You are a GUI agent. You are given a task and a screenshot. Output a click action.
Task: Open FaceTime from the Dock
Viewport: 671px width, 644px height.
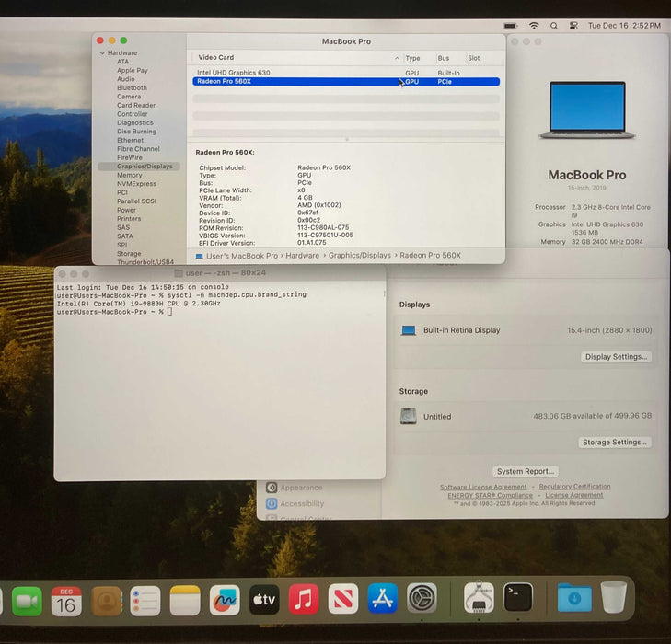coord(27,601)
